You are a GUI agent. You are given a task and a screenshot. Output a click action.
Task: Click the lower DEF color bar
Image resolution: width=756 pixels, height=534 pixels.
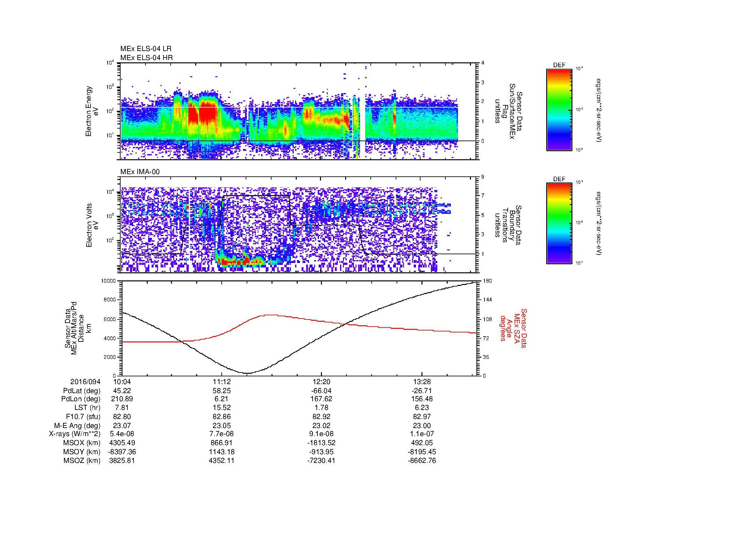pyautogui.click(x=559, y=224)
